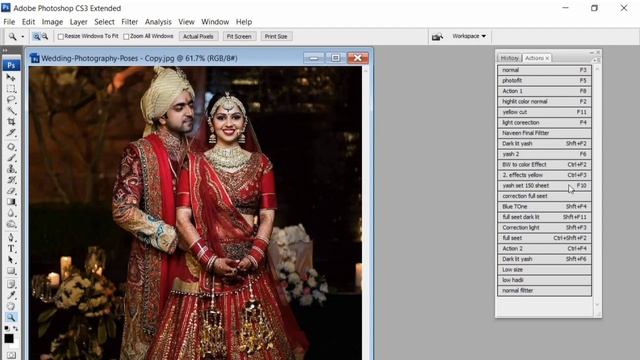Click the Print Size button

point(276,36)
